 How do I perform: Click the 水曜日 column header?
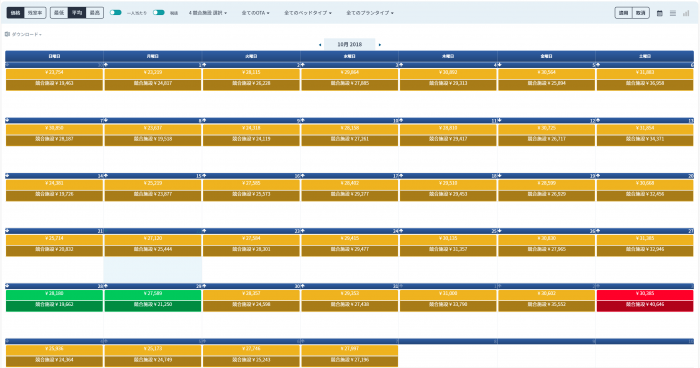click(350, 56)
